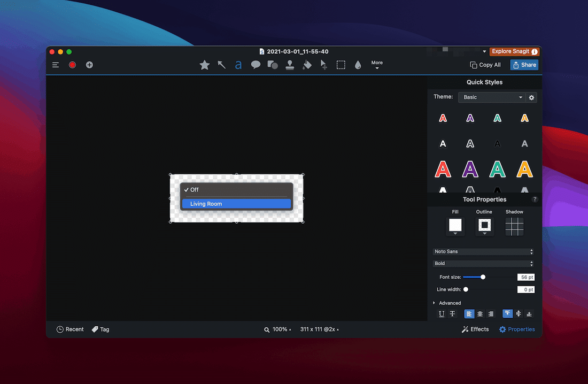Screen dimensions: 588x384
Task: Select the Callout tool
Action: [x=256, y=64]
